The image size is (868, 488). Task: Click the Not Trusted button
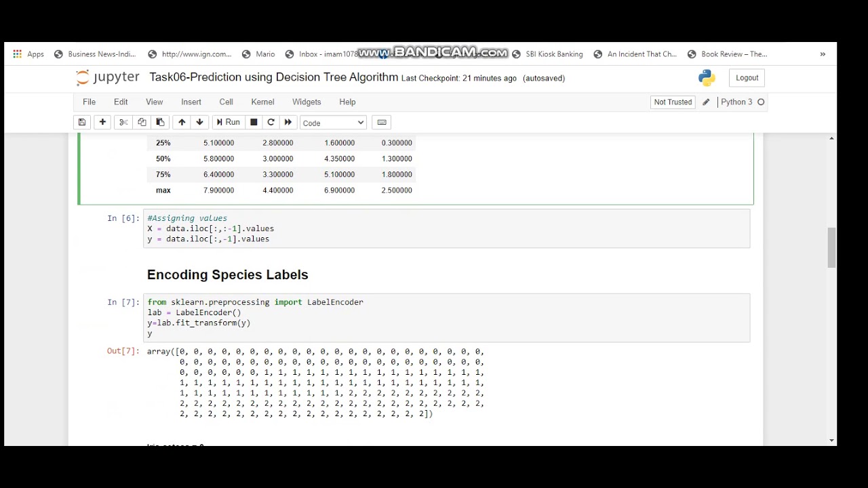point(673,102)
